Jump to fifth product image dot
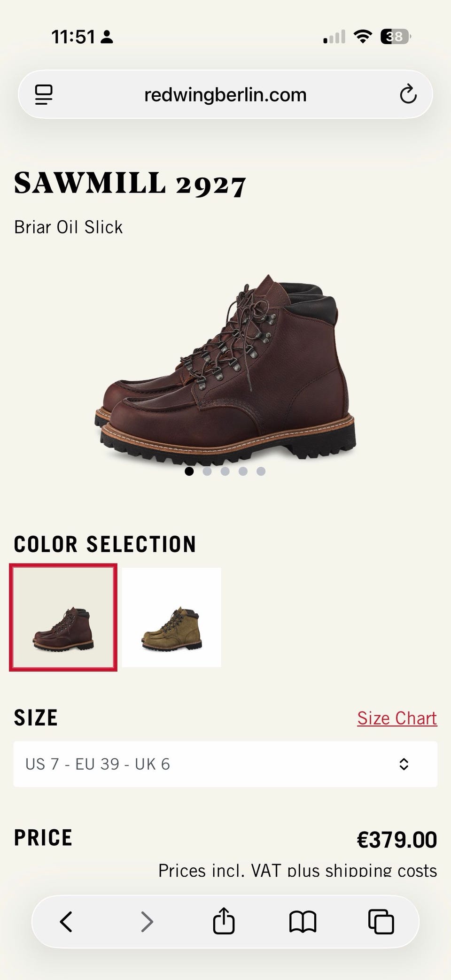 click(x=261, y=471)
